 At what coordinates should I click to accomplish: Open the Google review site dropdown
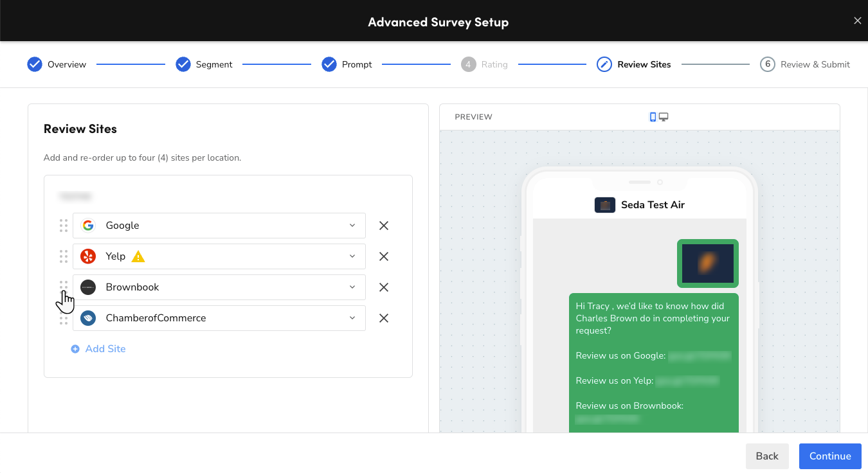tap(352, 226)
